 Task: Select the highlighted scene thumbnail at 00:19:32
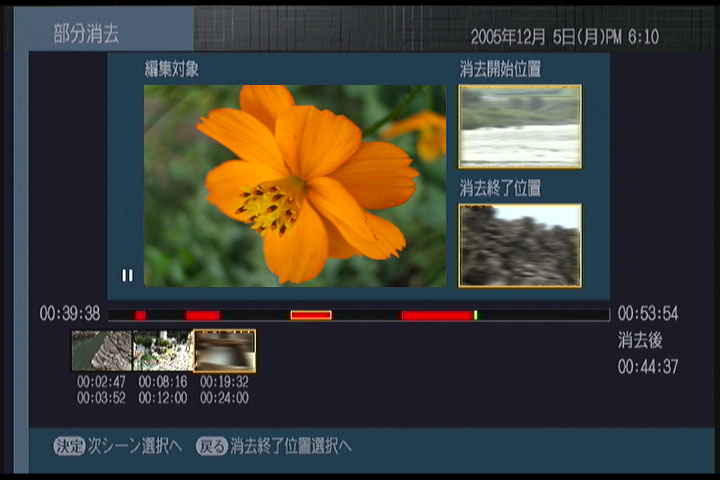click(224, 351)
